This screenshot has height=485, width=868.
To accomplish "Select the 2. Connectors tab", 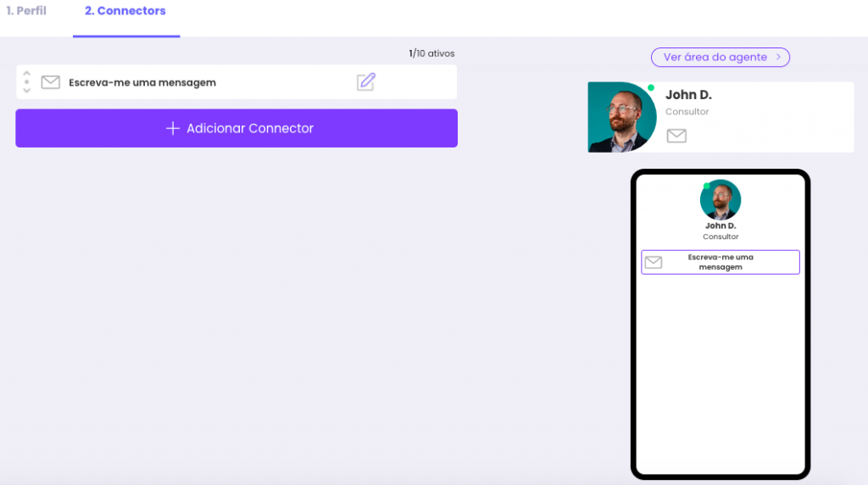I will pyautogui.click(x=125, y=11).
